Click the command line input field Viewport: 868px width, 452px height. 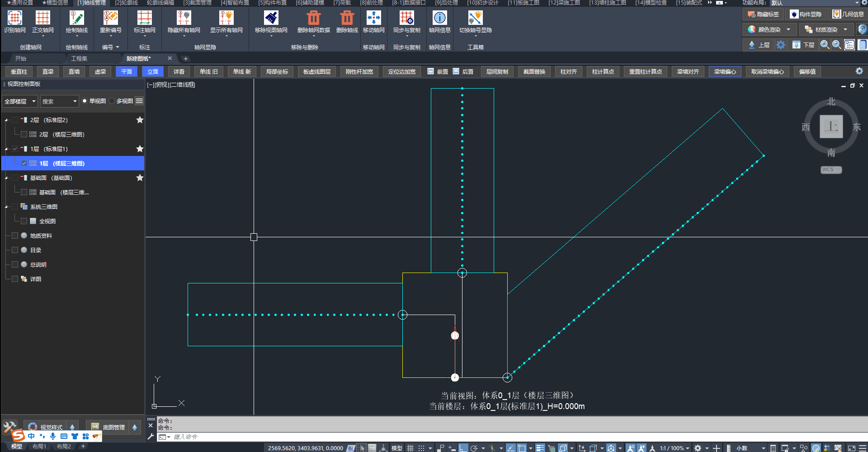point(362,437)
